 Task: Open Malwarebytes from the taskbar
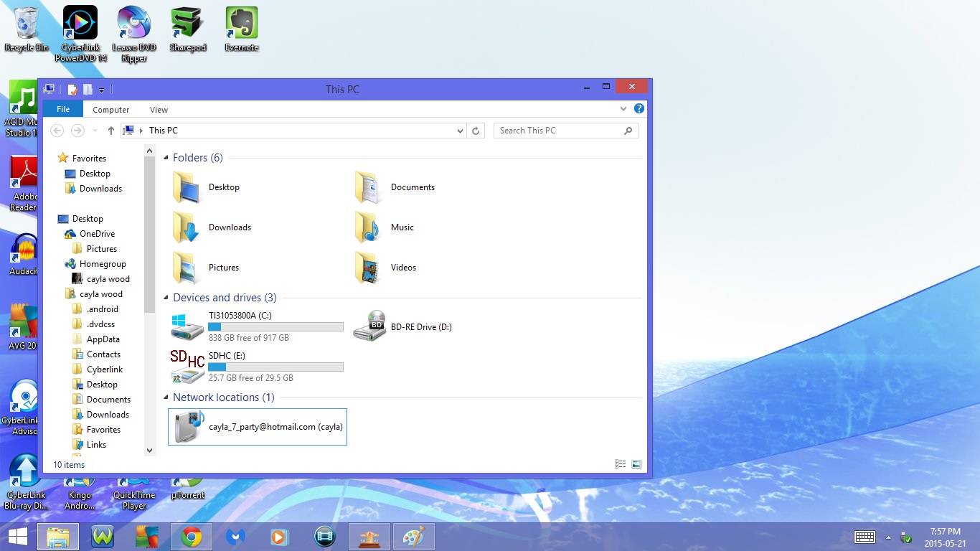click(x=235, y=537)
